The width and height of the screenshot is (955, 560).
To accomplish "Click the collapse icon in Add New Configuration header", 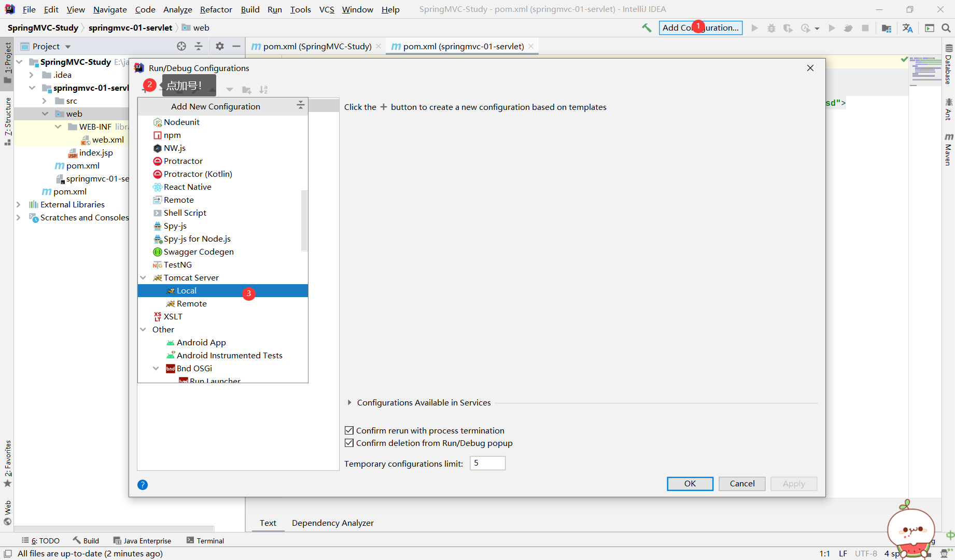I will coord(300,106).
